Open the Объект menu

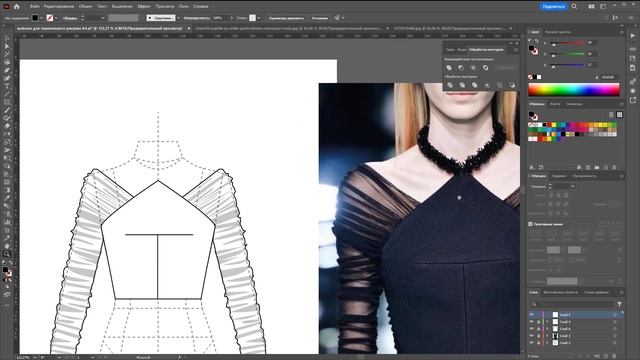[85, 7]
